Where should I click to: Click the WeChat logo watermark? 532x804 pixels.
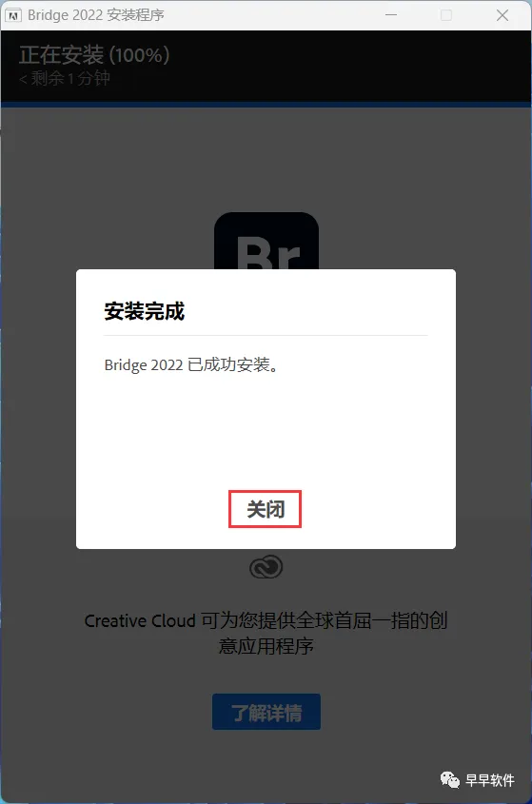coord(450,780)
